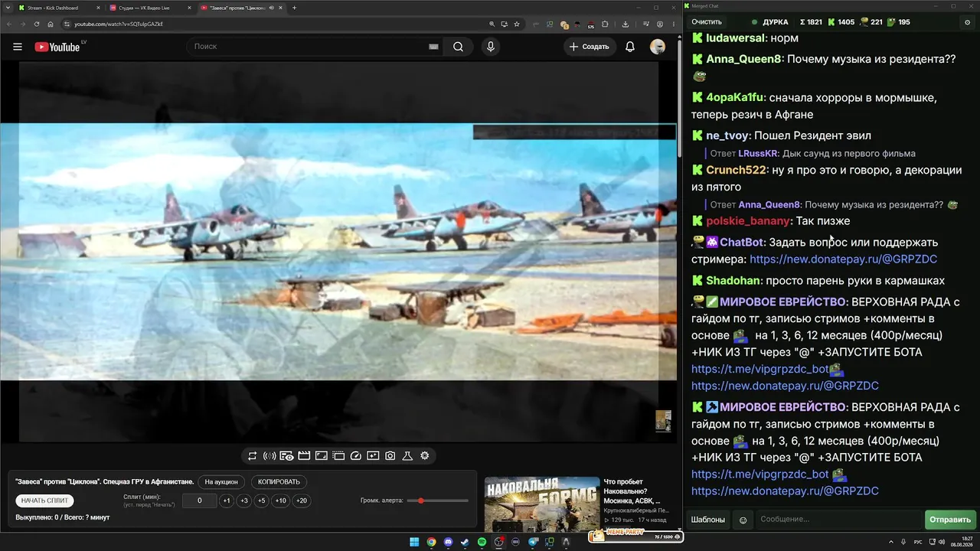Take a screenshot with the camera icon
The width and height of the screenshot is (980, 551).
[390, 456]
